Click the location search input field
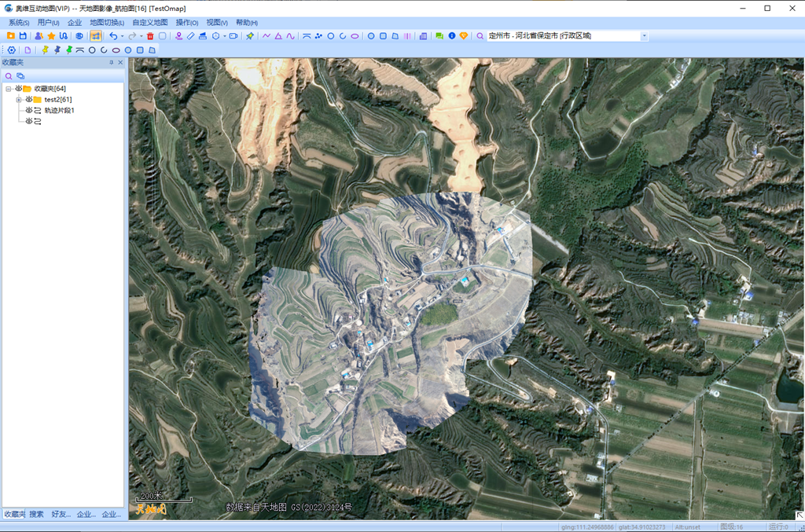The height and width of the screenshot is (532, 805). [562, 36]
